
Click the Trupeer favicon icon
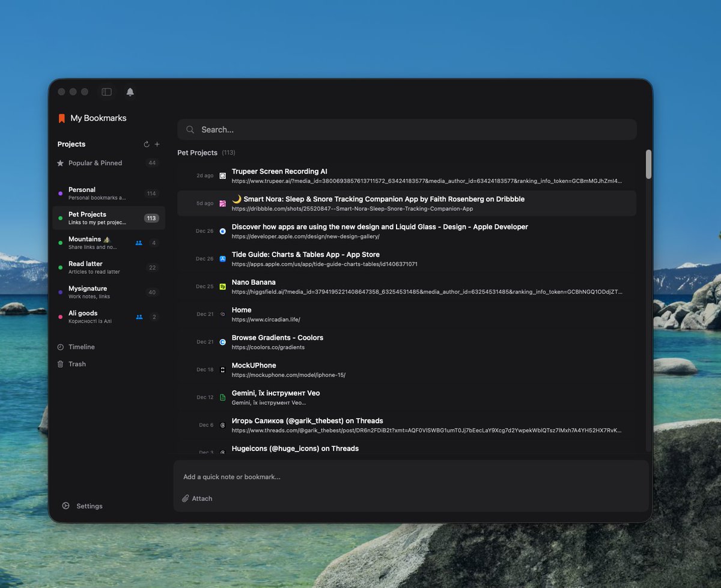[222, 176]
